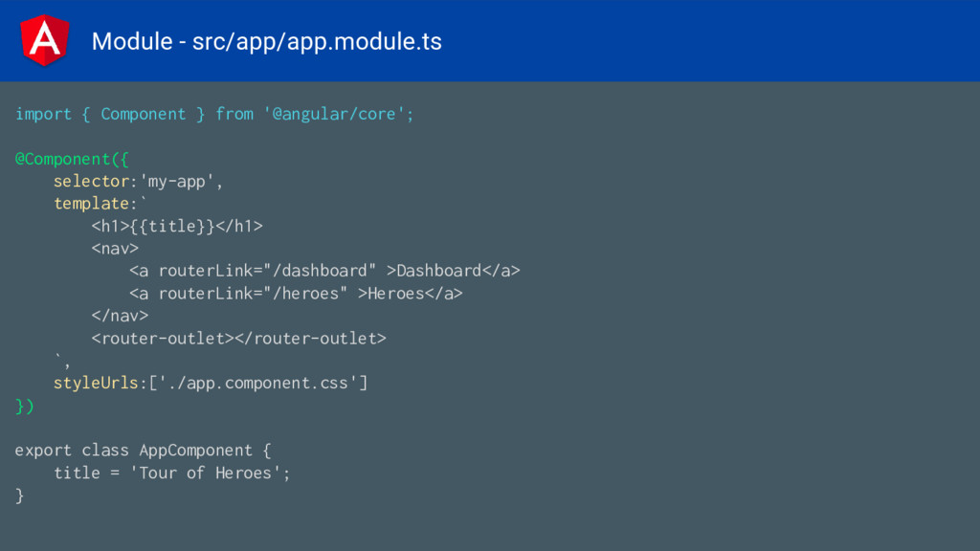980x551 pixels.
Task: Click the green closing '})' of decorator
Action: tap(24, 406)
